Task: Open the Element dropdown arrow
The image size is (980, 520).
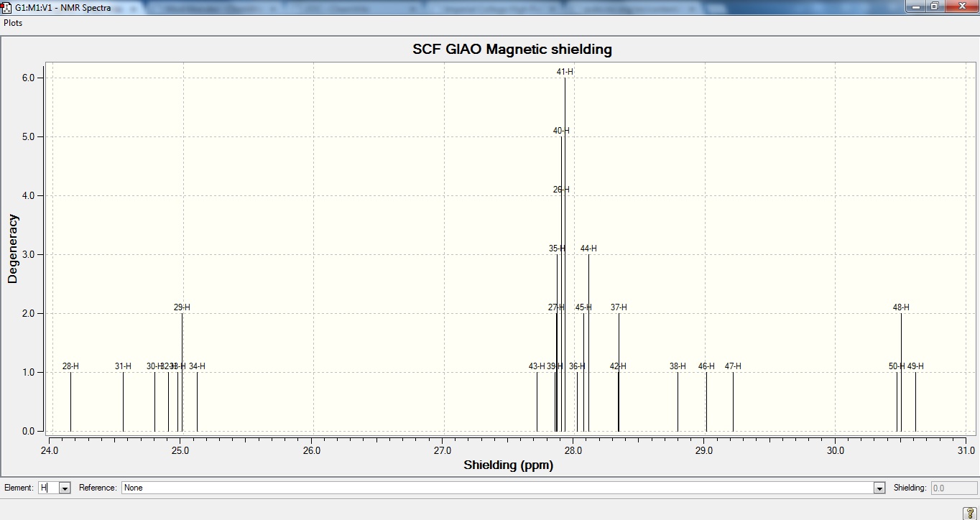Action: pos(65,488)
